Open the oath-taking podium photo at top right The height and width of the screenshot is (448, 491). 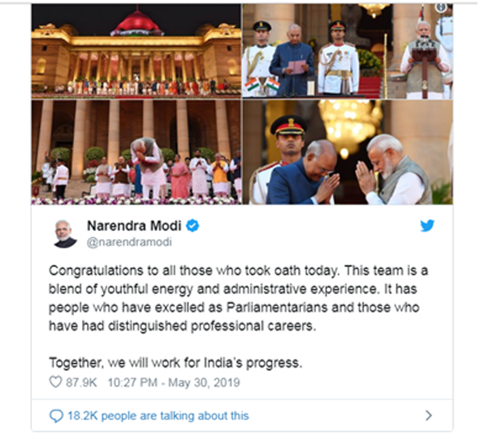[x=348, y=51]
